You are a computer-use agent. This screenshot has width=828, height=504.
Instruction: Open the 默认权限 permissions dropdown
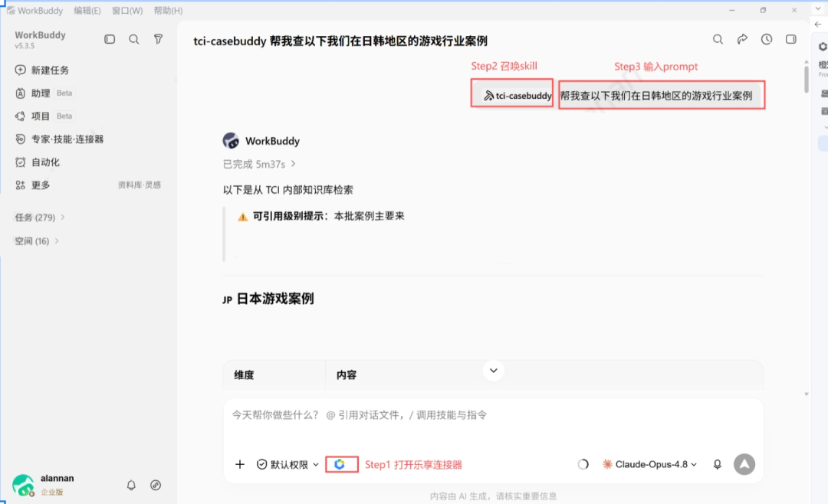click(287, 464)
